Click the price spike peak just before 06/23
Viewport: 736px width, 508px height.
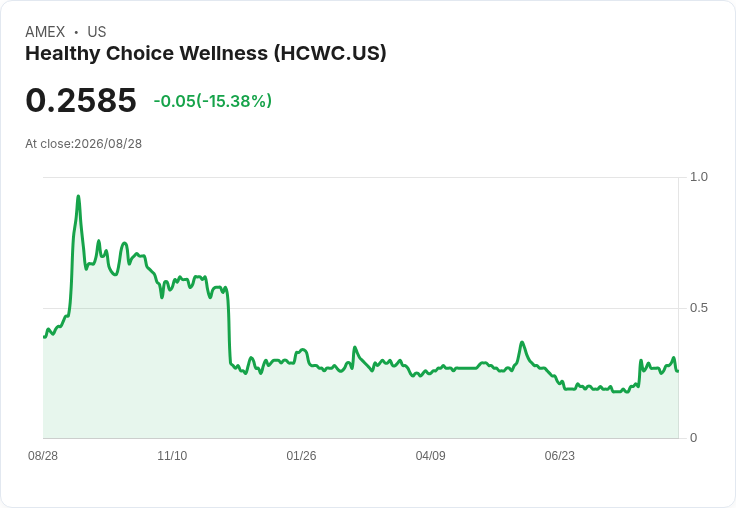tap(522, 342)
